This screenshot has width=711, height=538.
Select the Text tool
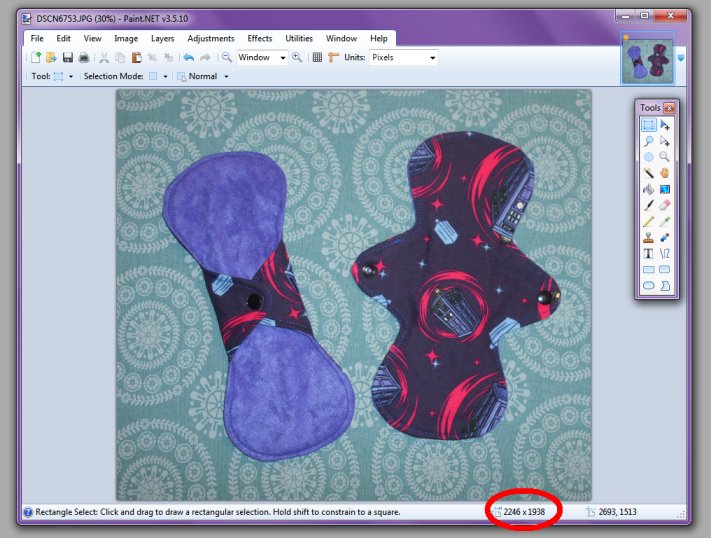tap(648, 254)
